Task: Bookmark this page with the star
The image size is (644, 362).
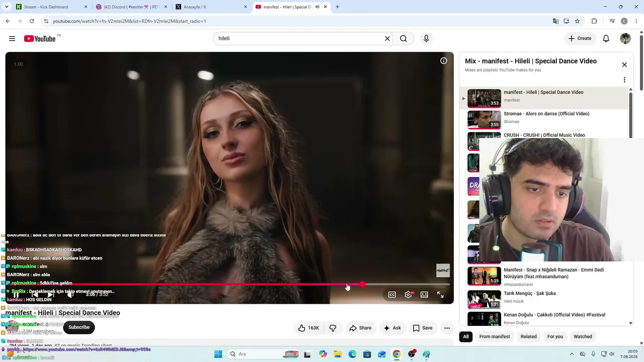Action: (x=577, y=21)
